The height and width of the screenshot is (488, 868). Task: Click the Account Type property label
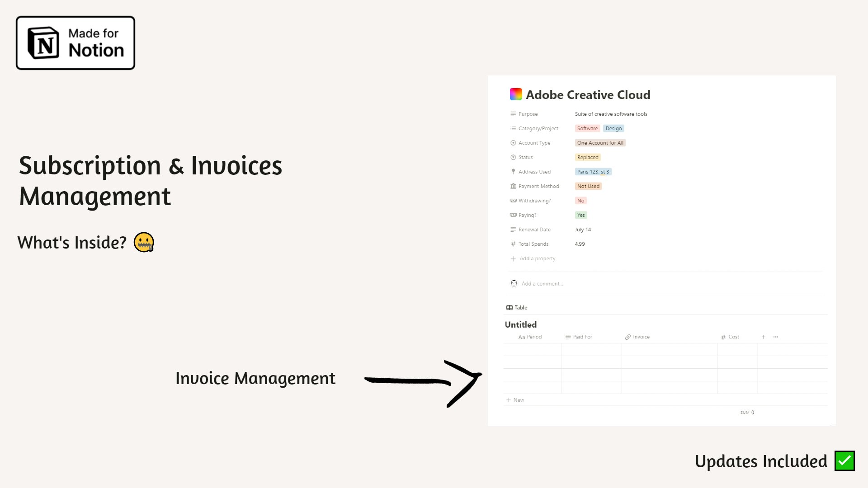(534, 143)
